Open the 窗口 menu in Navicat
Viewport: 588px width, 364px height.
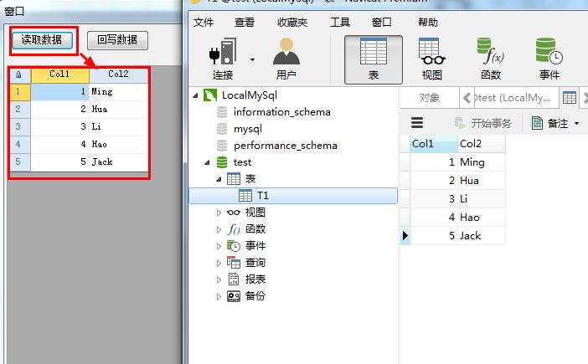tap(381, 23)
